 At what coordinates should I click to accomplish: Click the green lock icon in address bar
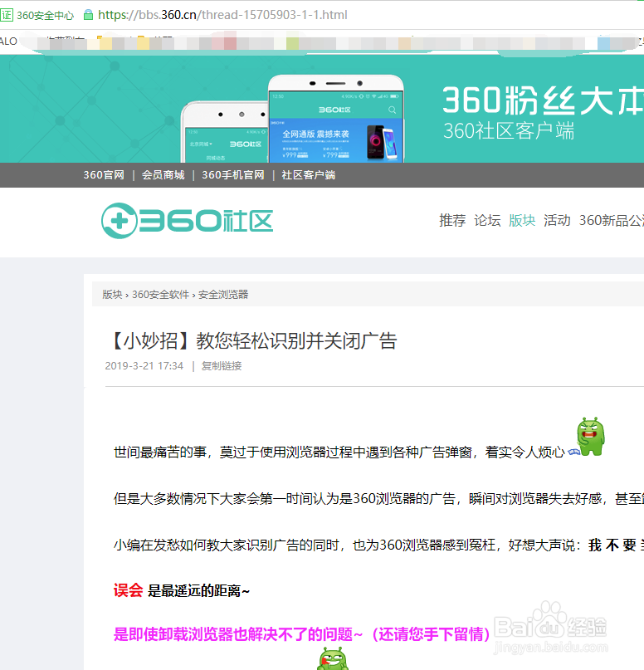pyautogui.click(x=89, y=15)
